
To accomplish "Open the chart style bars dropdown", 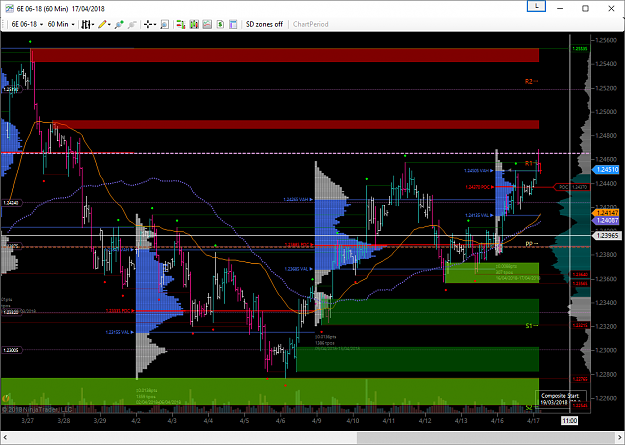I will click(x=88, y=24).
